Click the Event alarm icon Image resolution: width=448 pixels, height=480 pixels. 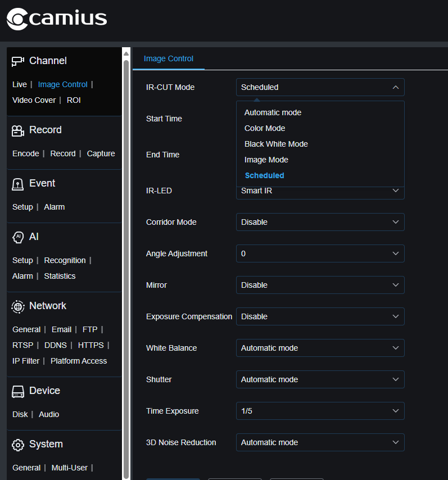[19, 184]
